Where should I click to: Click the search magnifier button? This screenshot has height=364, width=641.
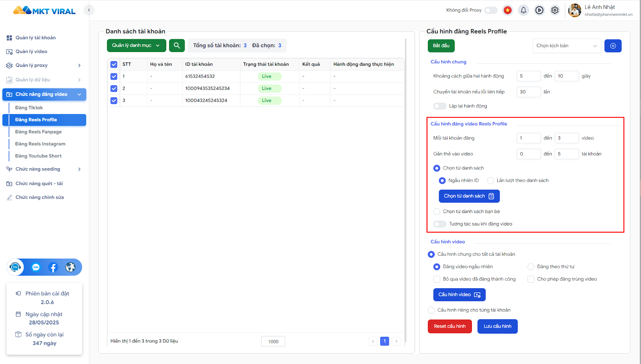click(177, 46)
